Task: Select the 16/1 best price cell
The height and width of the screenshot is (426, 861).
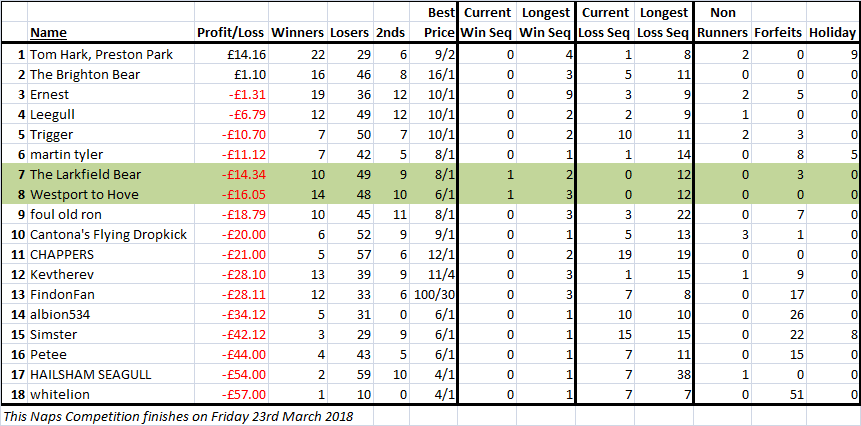Action: 437,74
